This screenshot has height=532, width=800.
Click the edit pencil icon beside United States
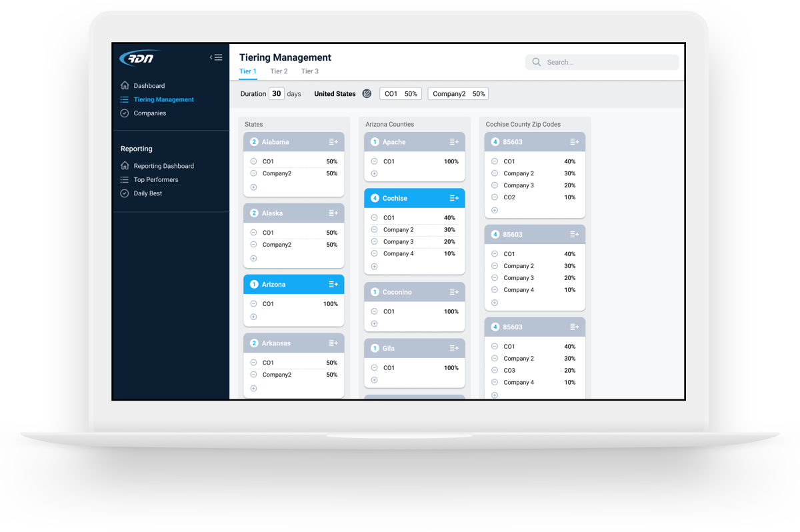(x=367, y=93)
